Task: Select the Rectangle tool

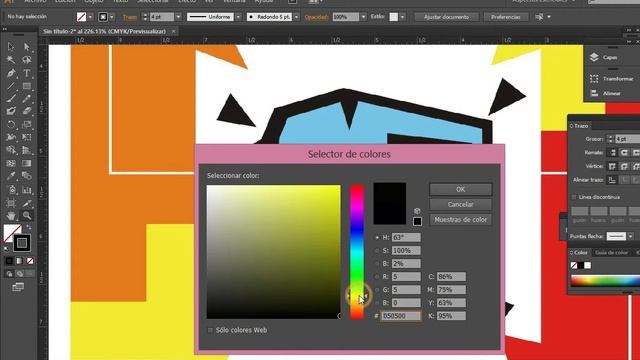Action: tap(27, 86)
